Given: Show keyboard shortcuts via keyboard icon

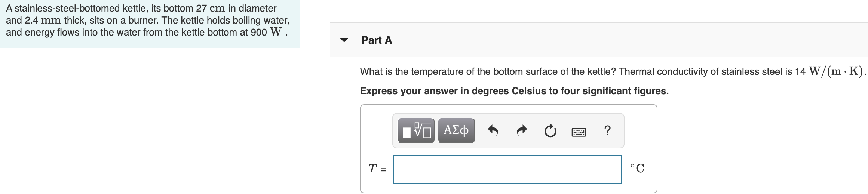Looking at the screenshot, I should tap(579, 132).
